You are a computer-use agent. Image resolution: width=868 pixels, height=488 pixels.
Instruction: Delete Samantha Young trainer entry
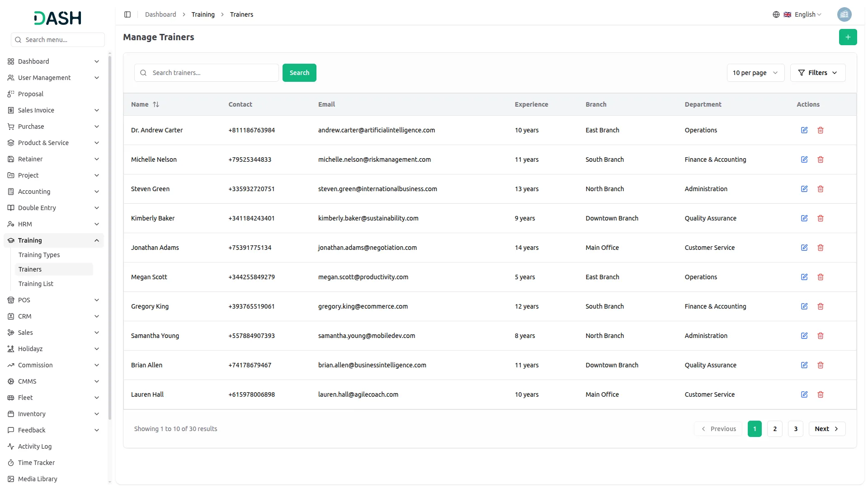tap(821, 336)
